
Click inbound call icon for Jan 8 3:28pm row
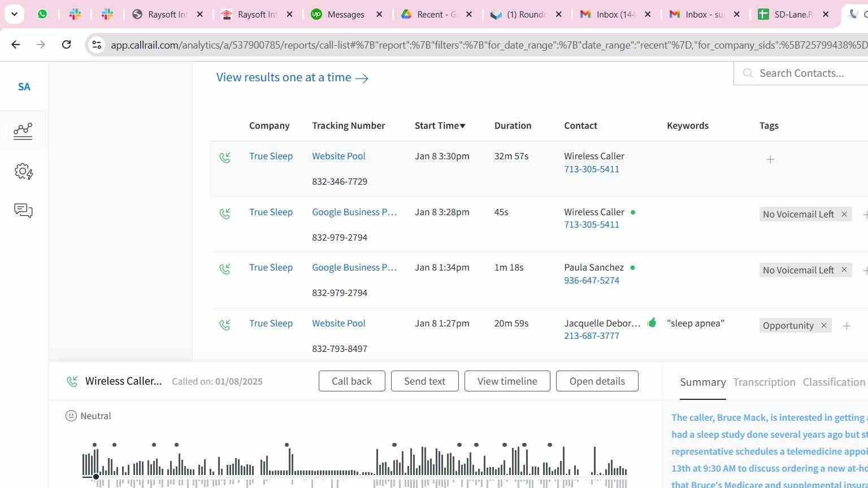(x=225, y=213)
